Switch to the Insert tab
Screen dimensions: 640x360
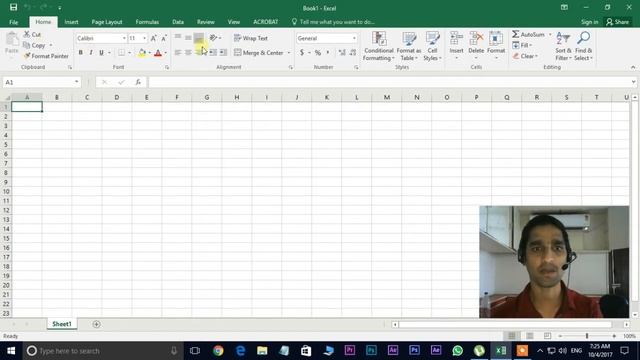pos(71,22)
